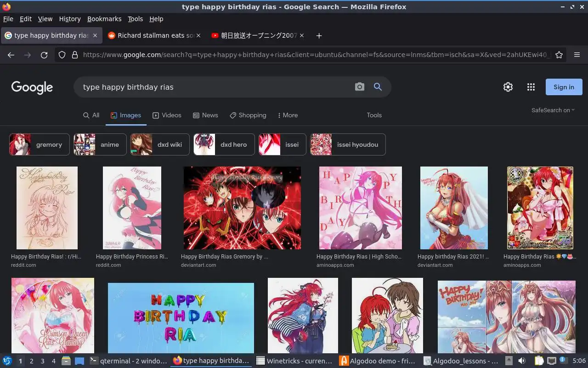The image size is (588, 368).
Task: Filter by the 'issei hyoudou' suggestion chip
Action: coord(348,144)
